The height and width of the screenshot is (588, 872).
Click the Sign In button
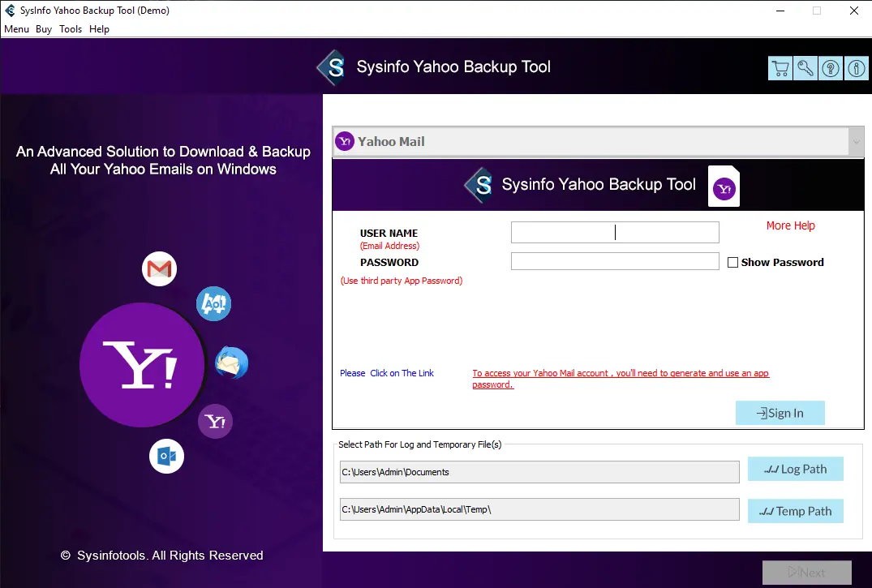[780, 412]
